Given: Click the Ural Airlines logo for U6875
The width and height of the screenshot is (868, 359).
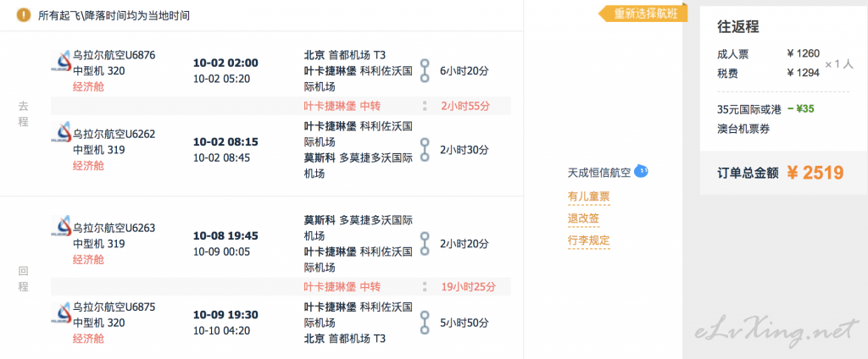Looking at the screenshot, I should tap(61, 310).
